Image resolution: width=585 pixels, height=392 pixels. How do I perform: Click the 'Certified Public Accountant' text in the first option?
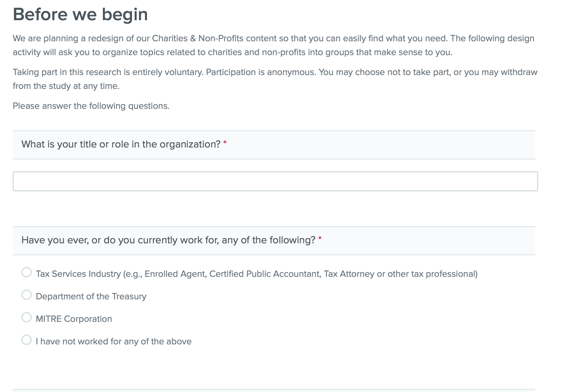tap(265, 274)
